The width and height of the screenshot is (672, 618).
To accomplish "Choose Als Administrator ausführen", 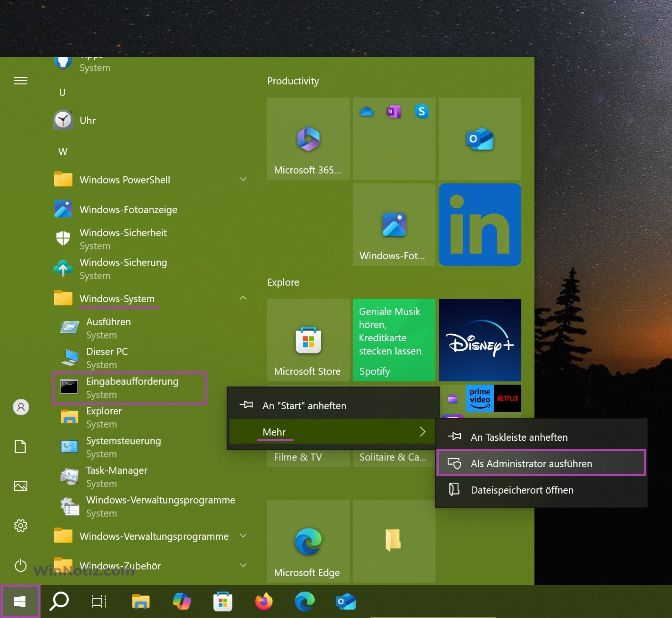I will pos(541,463).
